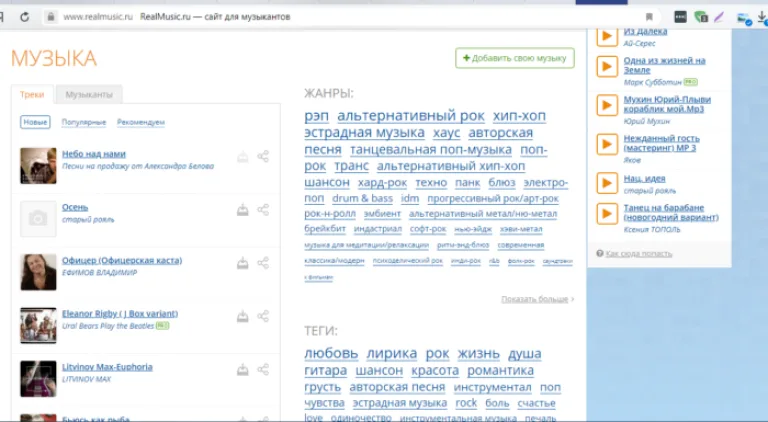Play Нежданный гость (мастеринг) MP 3

(607, 144)
